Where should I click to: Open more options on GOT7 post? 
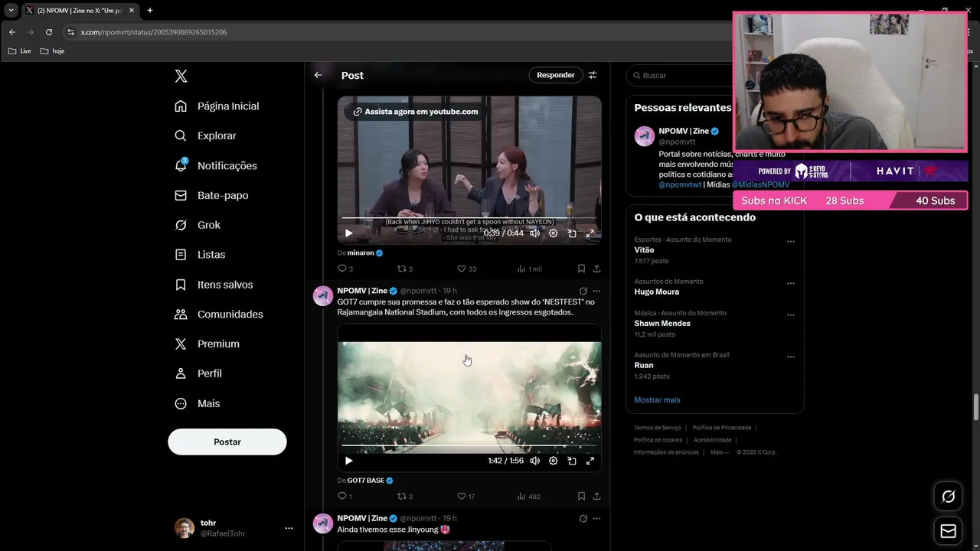pyautogui.click(x=596, y=291)
